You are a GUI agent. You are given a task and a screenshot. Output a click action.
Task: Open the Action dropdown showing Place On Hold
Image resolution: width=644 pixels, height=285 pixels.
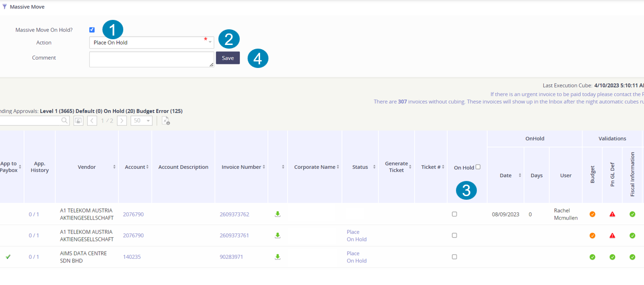[151, 42]
